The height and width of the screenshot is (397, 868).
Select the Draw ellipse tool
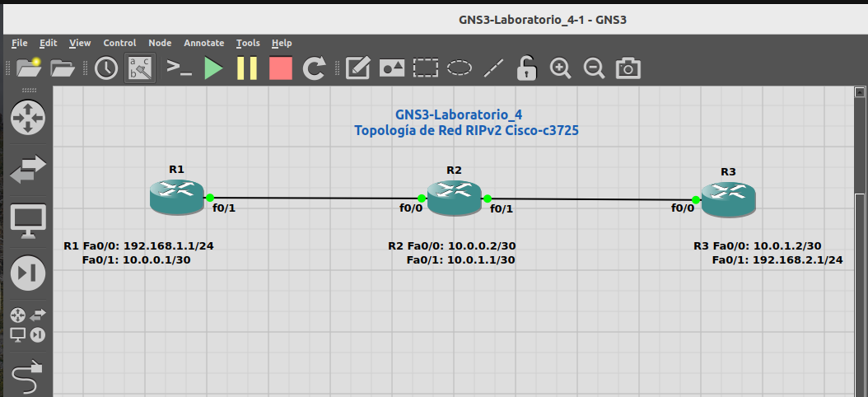click(x=460, y=68)
